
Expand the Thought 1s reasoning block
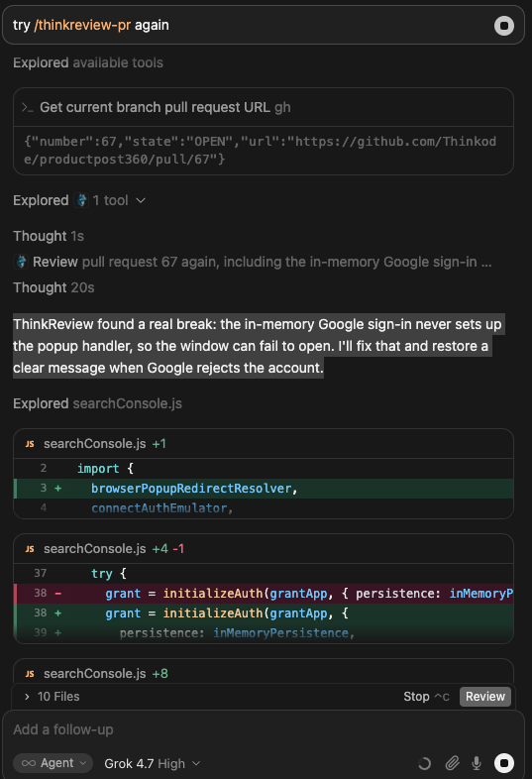[49, 236]
